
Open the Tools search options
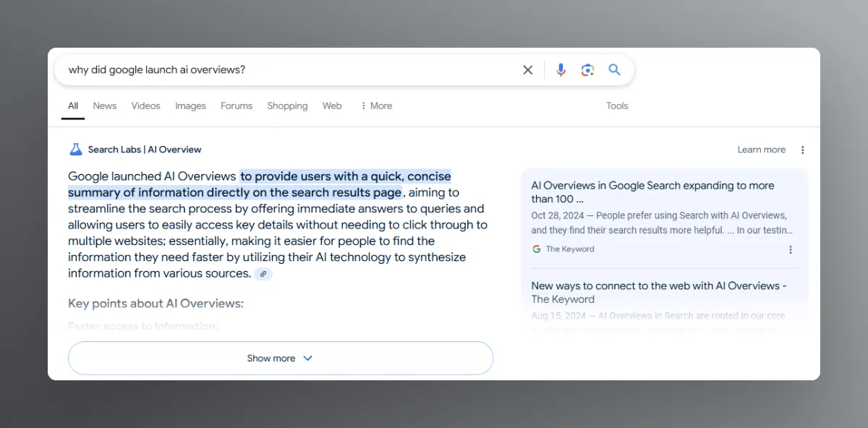pyautogui.click(x=617, y=106)
